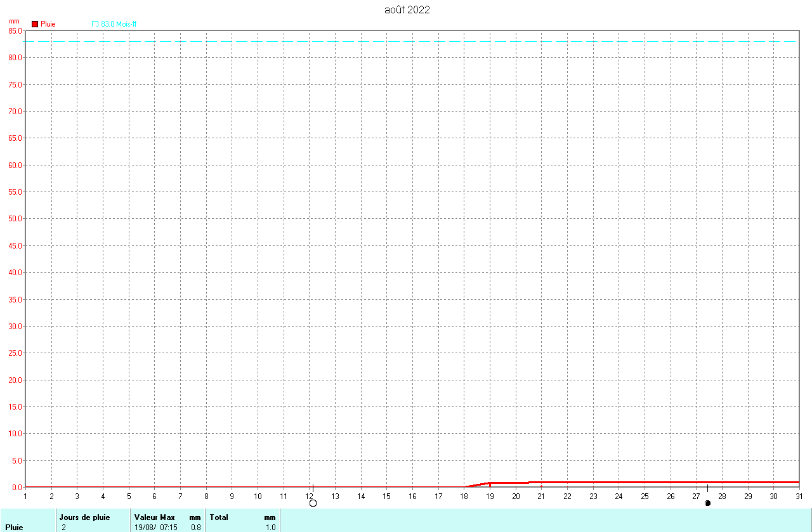Click the '19/08/ 07:15' max value timestamp

click(x=156, y=527)
